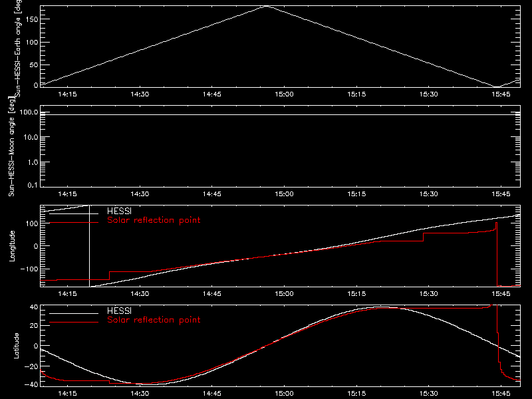Click 15:15 tick under Latitude plot

pos(356,394)
